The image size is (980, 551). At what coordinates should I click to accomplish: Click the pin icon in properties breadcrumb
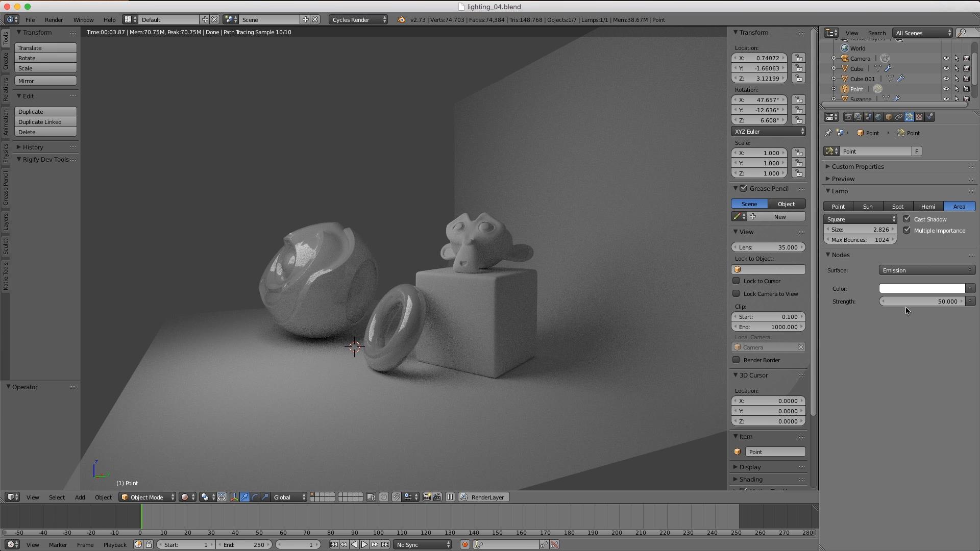pos(828,133)
